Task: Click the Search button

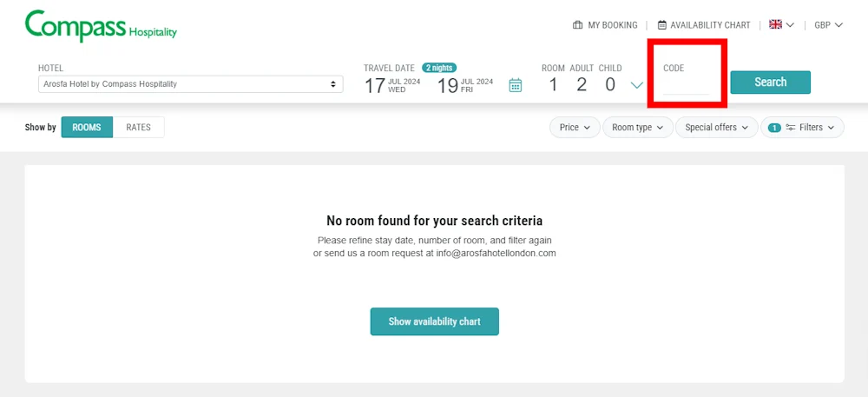Action: click(x=771, y=82)
